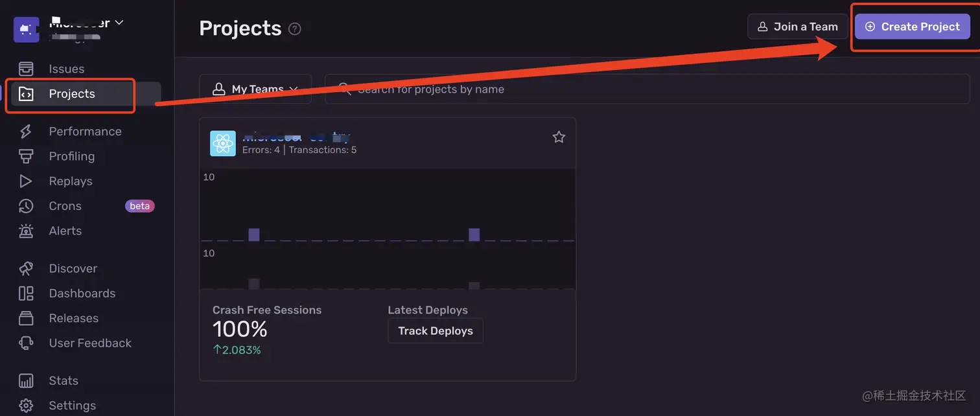
Task: Open Discover from the sidebar
Action: (73, 268)
